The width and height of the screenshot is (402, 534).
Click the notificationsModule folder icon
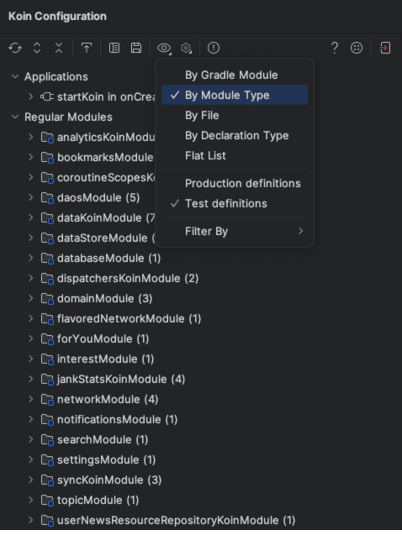[x=47, y=420]
